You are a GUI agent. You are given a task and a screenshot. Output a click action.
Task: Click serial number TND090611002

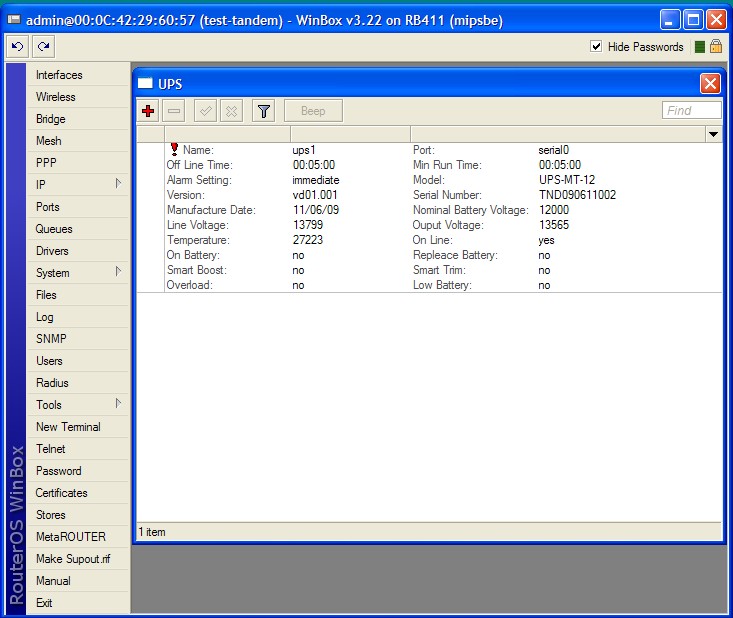pos(577,195)
